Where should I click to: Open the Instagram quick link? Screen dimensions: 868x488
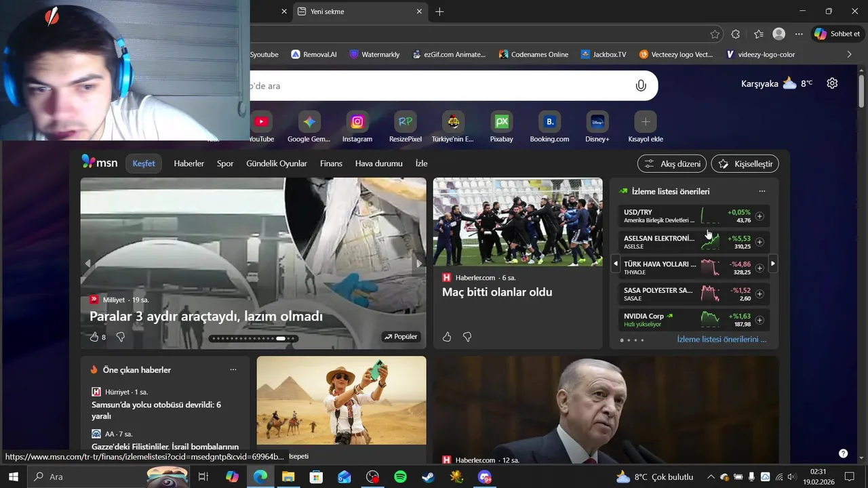coord(357,127)
